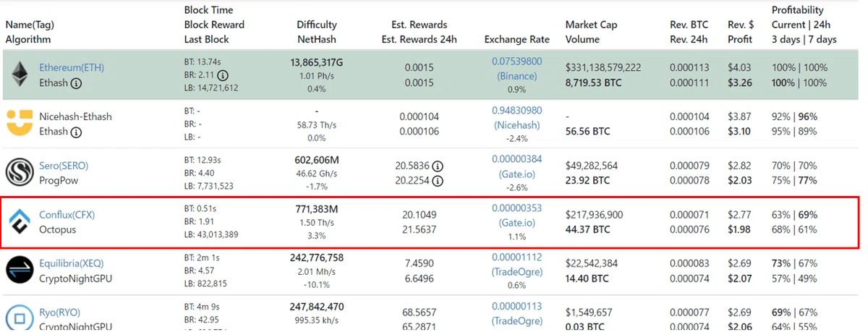Select Ryo difficulty value 247,842,470
The width and height of the screenshot is (868, 332).
tap(317, 307)
